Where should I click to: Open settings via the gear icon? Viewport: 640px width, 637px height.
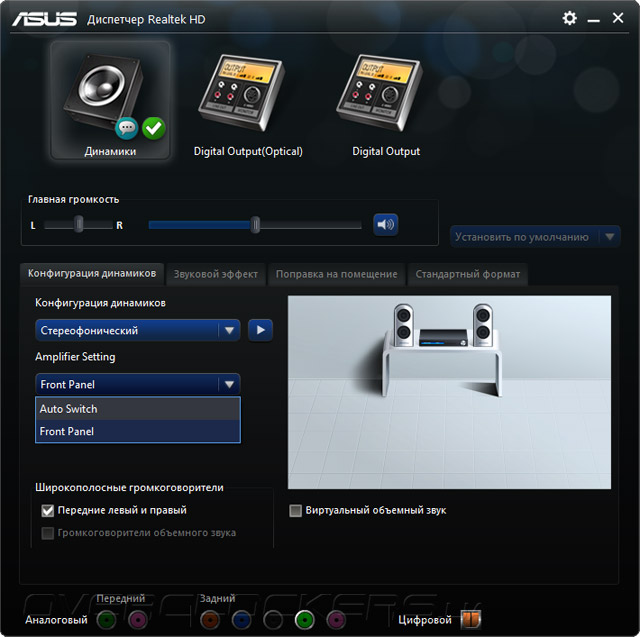[569, 18]
